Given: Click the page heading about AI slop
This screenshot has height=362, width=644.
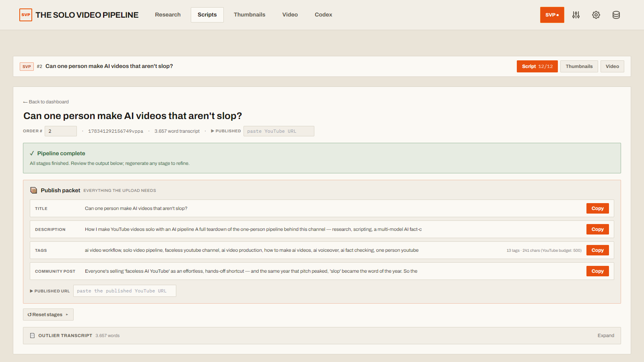Looking at the screenshot, I should click(133, 116).
